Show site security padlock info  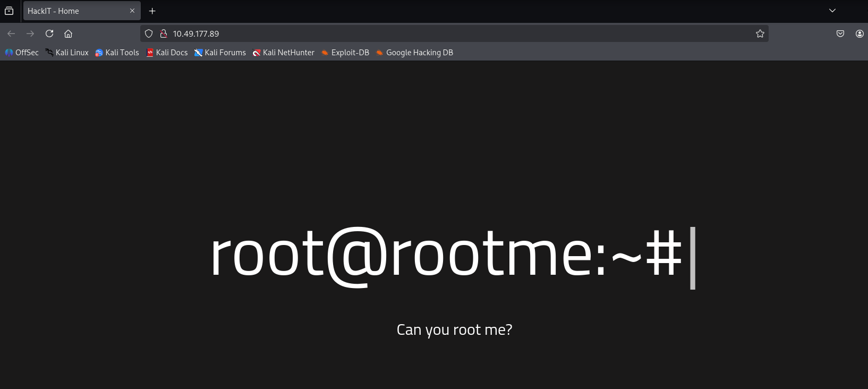164,33
